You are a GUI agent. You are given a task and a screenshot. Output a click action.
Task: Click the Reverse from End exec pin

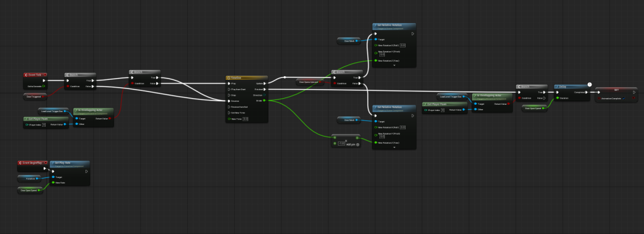coord(229,107)
